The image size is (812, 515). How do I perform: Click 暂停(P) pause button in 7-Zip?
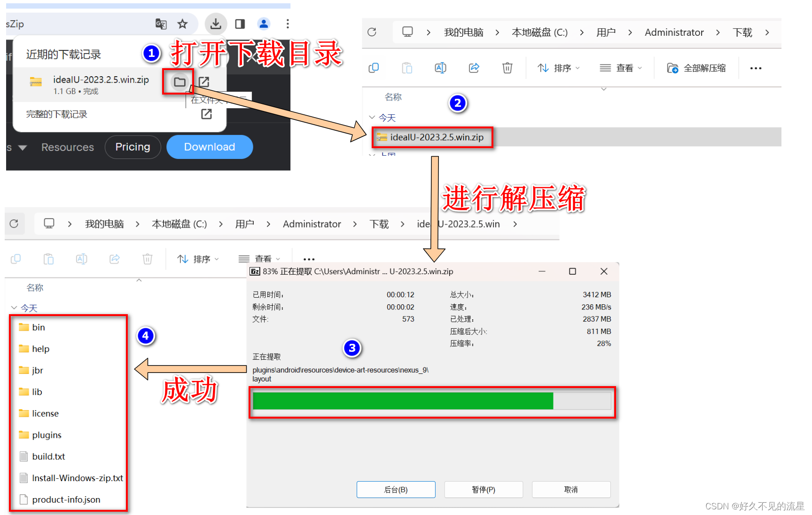(484, 490)
